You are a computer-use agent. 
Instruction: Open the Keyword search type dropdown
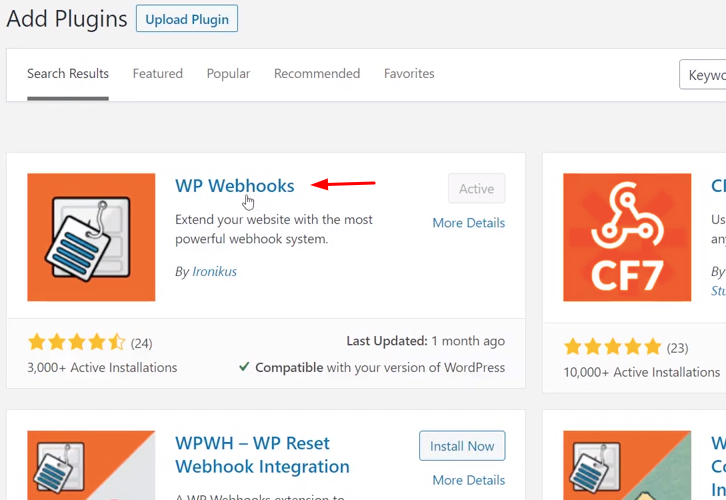click(702, 75)
